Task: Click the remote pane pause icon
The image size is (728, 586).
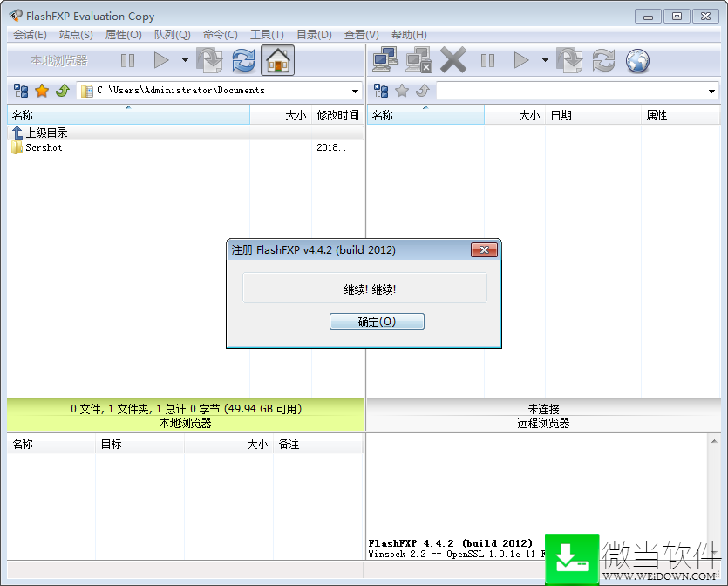Action: click(x=487, y=60)
